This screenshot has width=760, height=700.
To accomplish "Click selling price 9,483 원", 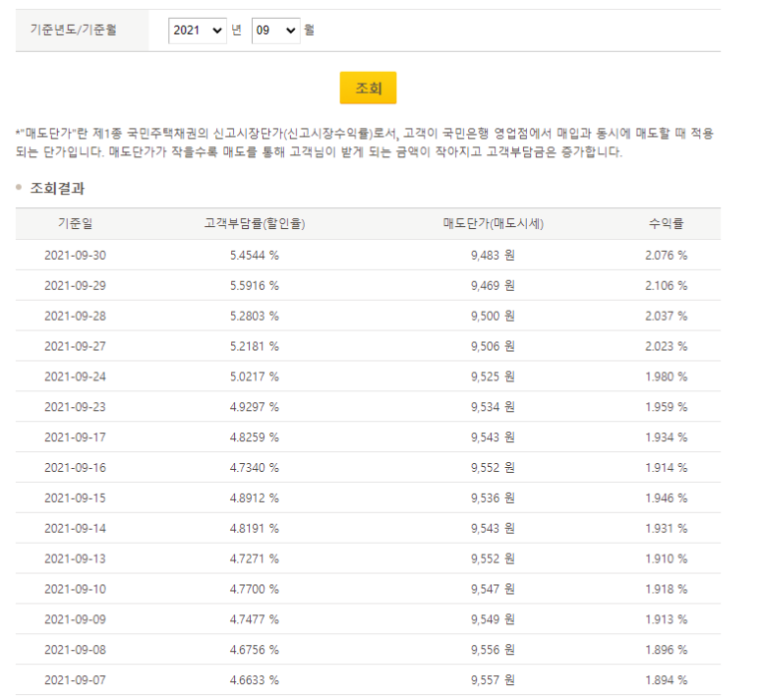I will 493,256.
